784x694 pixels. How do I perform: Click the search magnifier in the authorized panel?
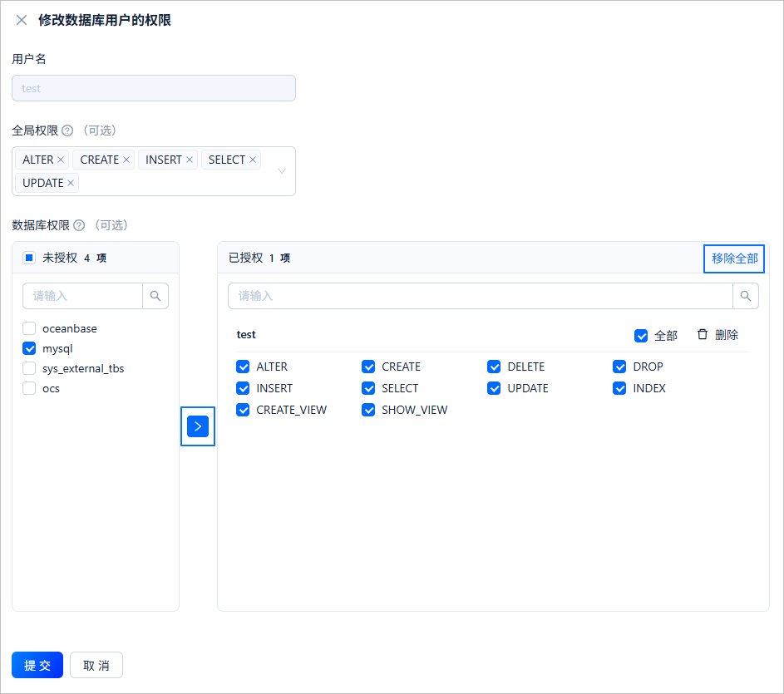[x=745, y=296]
